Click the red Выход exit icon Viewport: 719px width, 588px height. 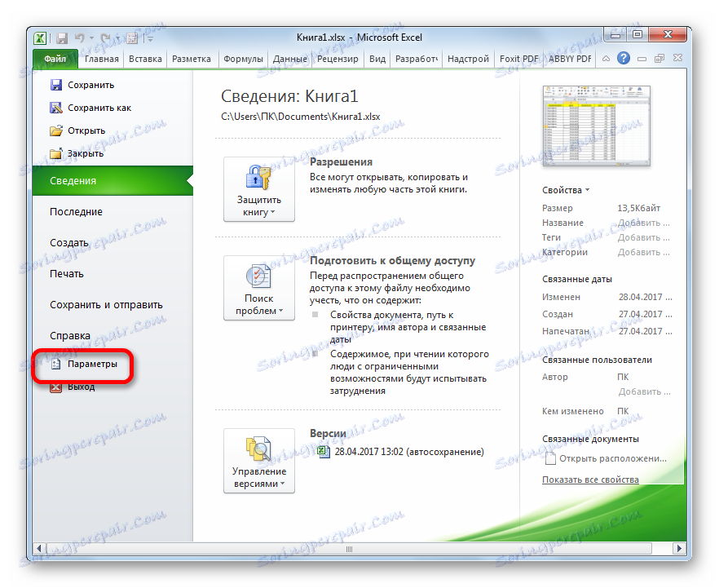pos(56,387)
